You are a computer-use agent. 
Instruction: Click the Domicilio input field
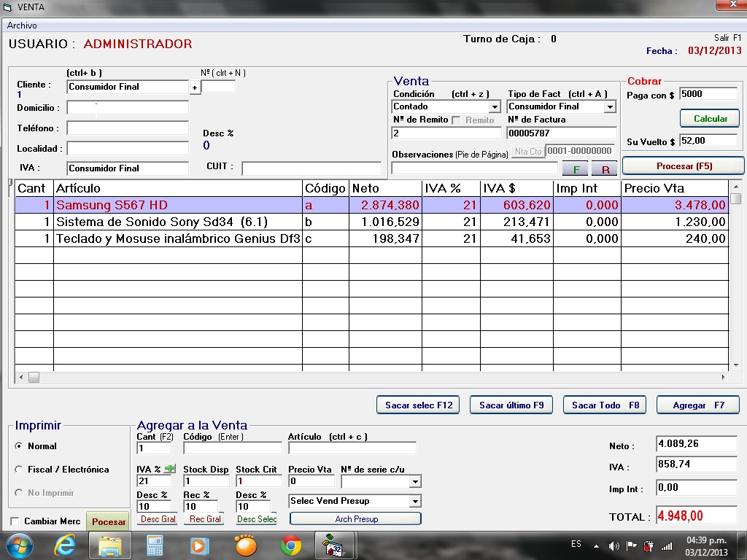(x=128, y=108)
